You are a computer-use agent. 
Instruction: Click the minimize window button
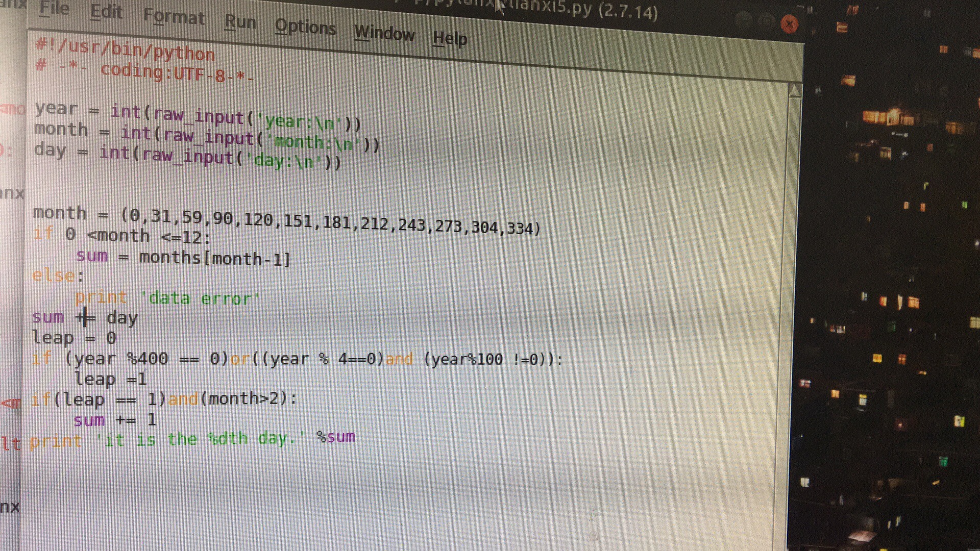coord(744,20)
